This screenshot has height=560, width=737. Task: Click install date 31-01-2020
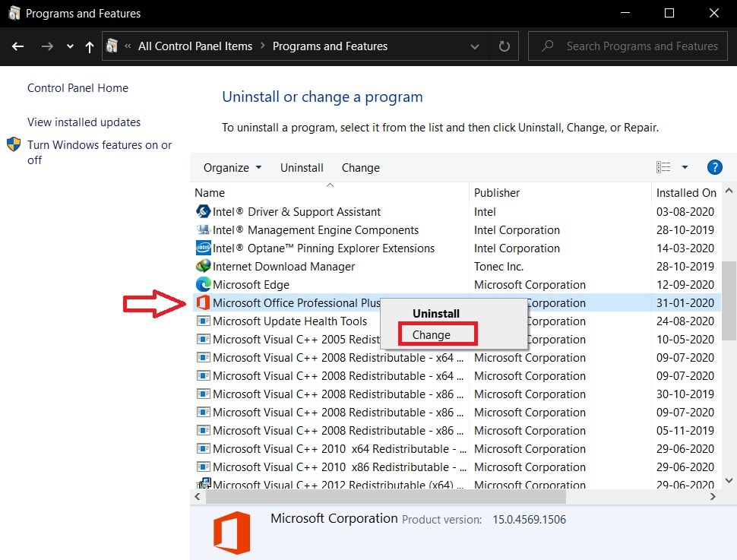685,303
